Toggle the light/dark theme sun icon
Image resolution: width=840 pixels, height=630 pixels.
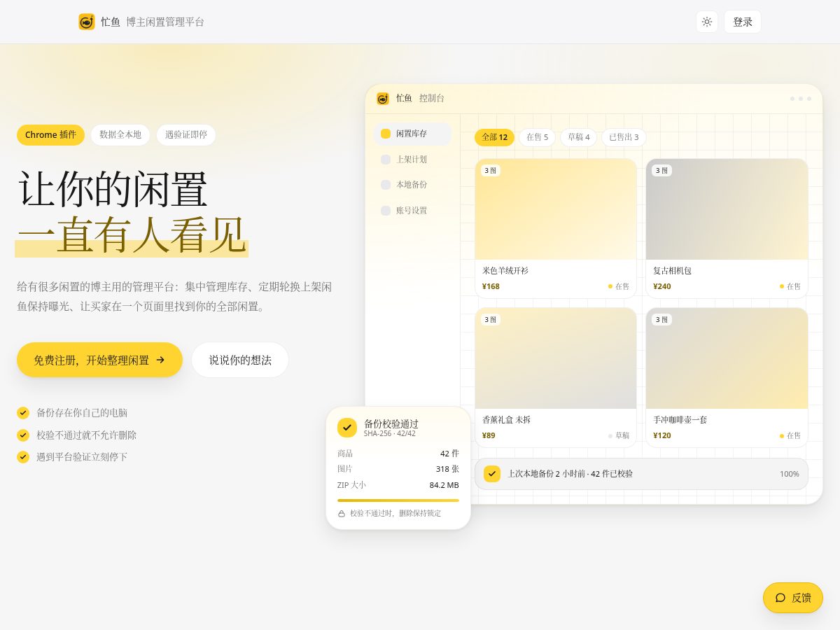coord(707,22)
